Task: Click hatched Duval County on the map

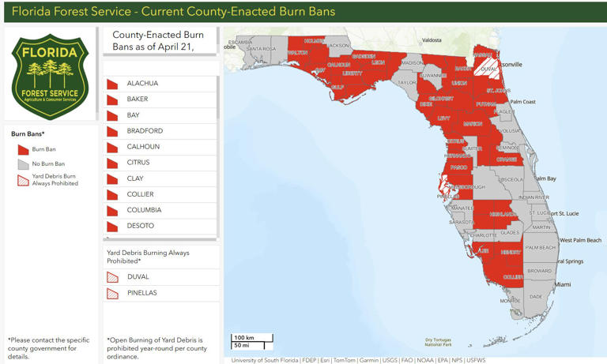Action: point(487,69)
